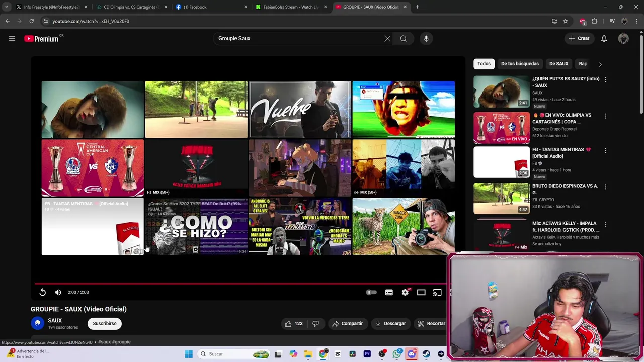Viewport: 644px width, 362px height.
Task: Open options for ¿QUIÉN PUT*S ES SAUX? video
Action: tap(605, 79)
